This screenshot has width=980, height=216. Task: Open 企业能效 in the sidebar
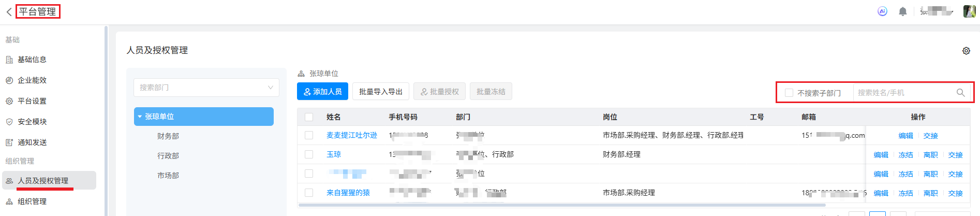(x=32, y=80)
